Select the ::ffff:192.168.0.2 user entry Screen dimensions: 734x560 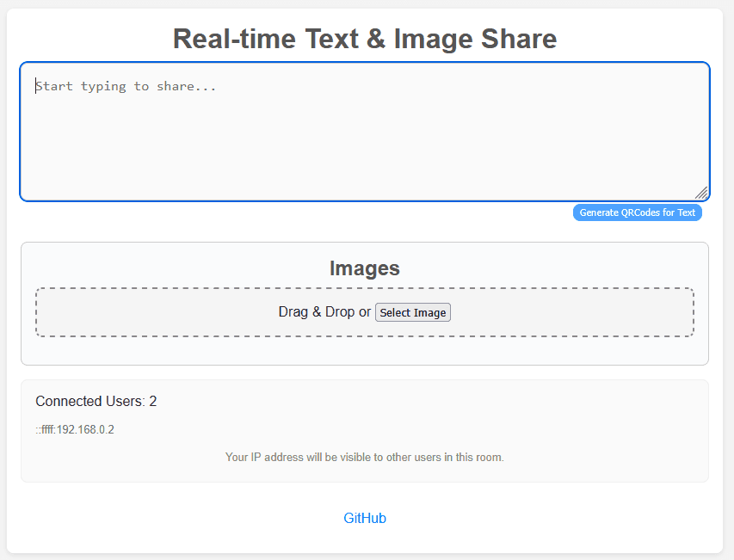point(75,429)
